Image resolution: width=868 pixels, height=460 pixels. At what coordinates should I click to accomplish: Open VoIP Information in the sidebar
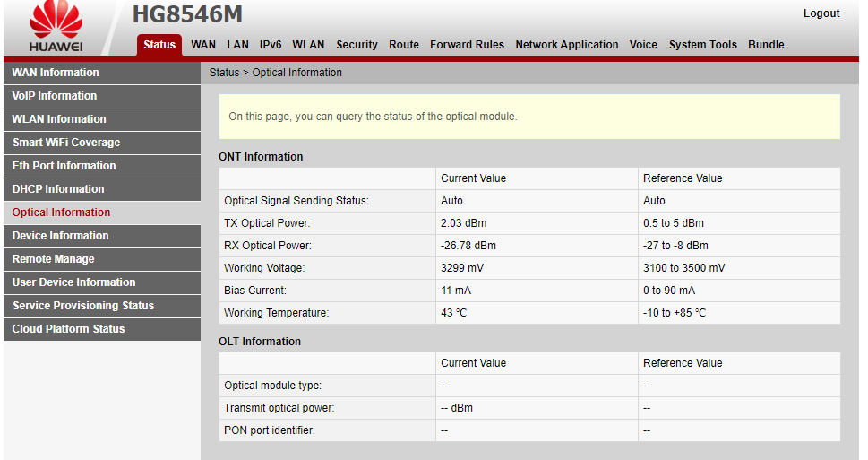(102, 96)
